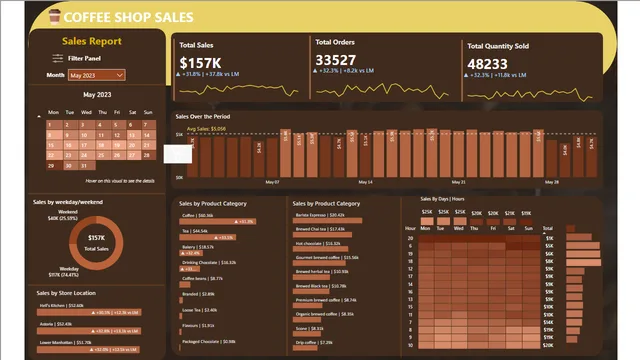The width and height of the screenshot is (640, 360).
Task: Click the Flavours category label
Action: point(198,326)
